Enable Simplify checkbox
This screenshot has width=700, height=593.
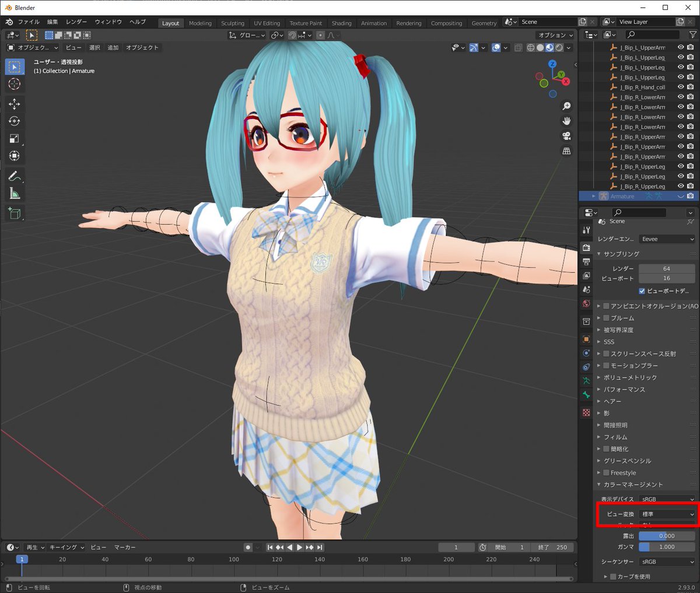click(606, 449)
